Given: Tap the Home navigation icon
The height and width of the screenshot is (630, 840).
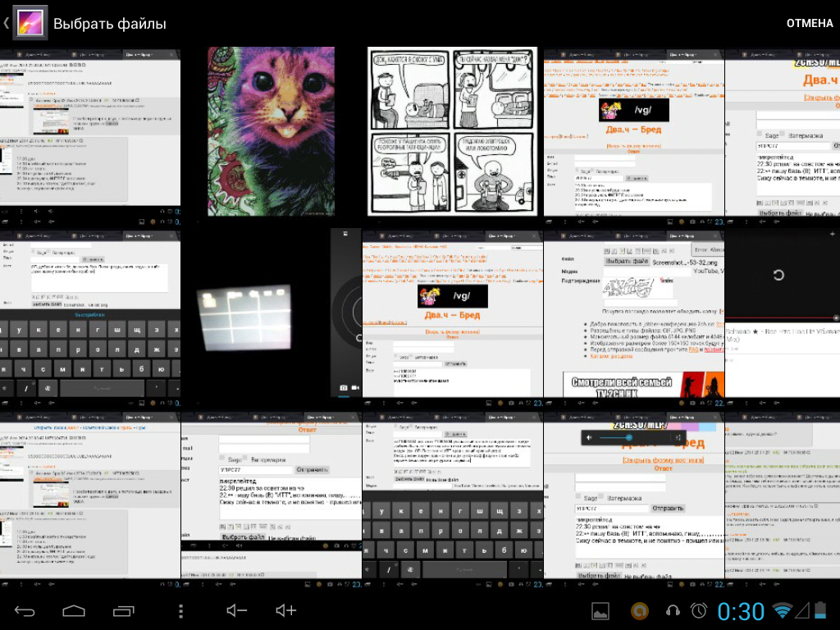Looking at the screenshot, I should tap(74, 610).
